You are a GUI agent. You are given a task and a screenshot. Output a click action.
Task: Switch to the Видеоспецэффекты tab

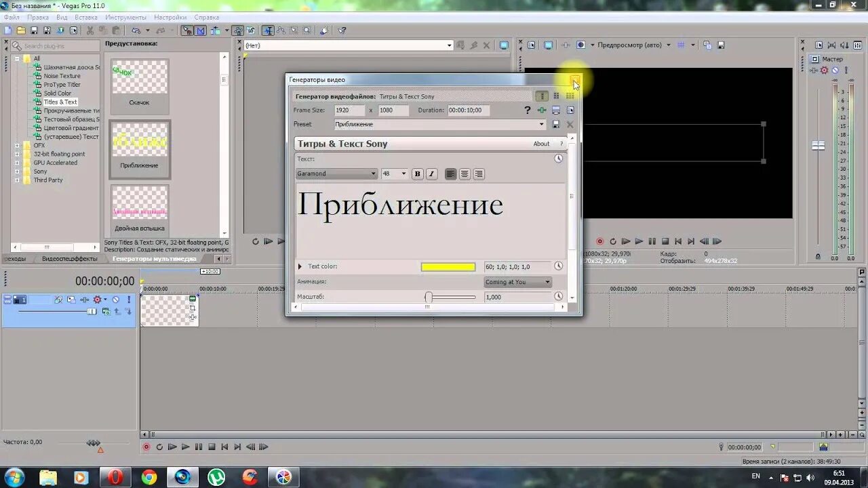70,259
